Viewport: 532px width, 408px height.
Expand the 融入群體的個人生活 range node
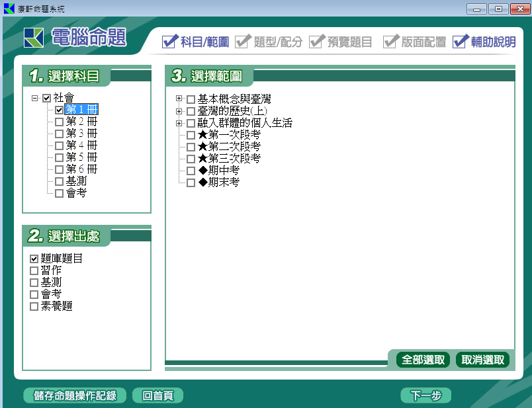point(179,123)
